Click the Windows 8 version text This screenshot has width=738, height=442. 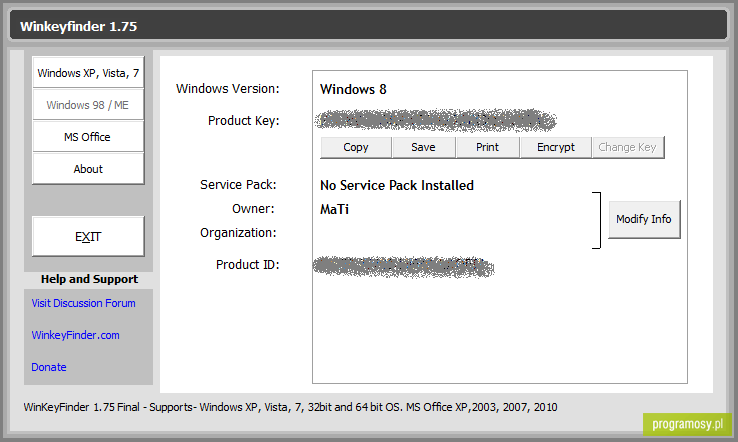point(353,89)
